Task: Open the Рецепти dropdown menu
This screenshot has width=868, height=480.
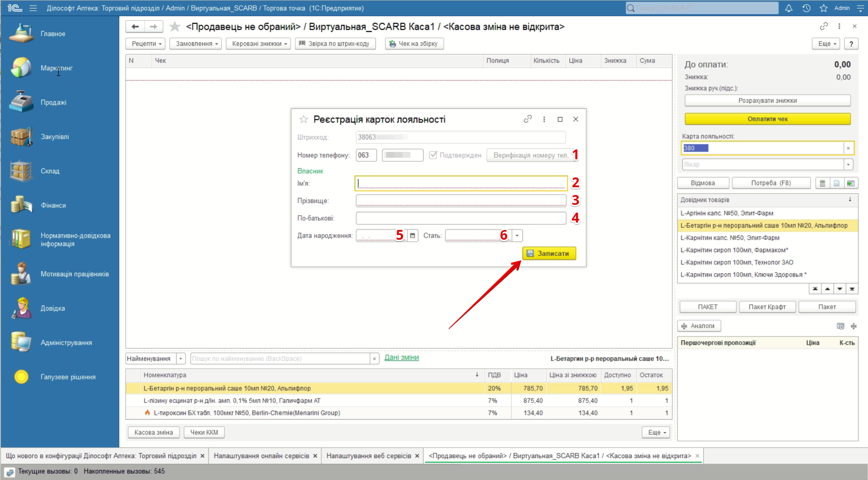Action: coord(146,44)
